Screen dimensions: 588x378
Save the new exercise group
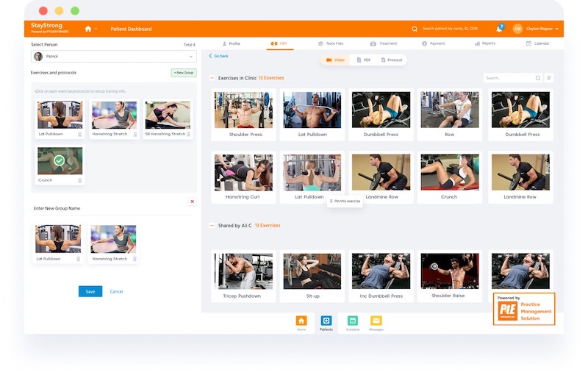point(90,292)
